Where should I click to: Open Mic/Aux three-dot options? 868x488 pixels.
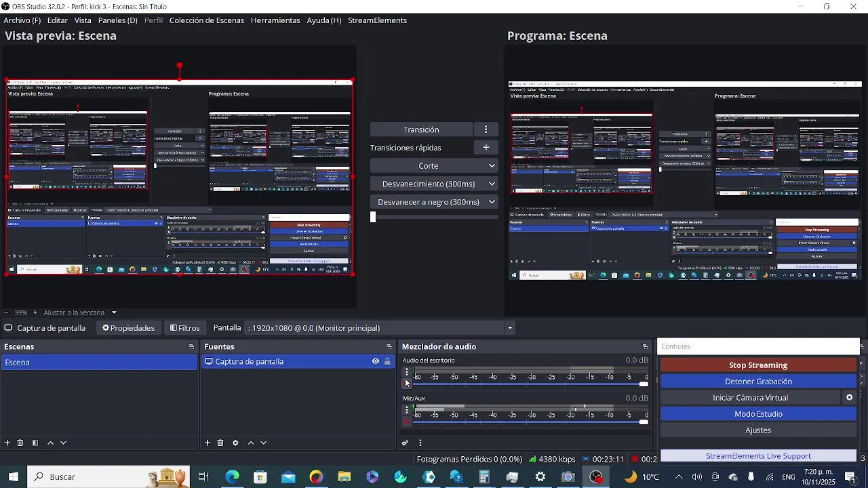(x=407, y=409)
